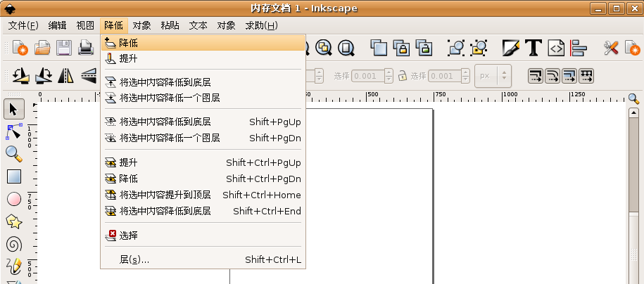
Task: Select the Zoom magnifier tool in toolbox
Action: point(13,155)
